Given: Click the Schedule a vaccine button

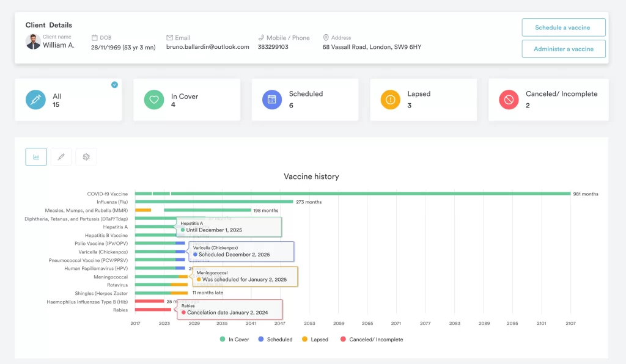Looking at the screenshot, I should [x=563, y=27].
